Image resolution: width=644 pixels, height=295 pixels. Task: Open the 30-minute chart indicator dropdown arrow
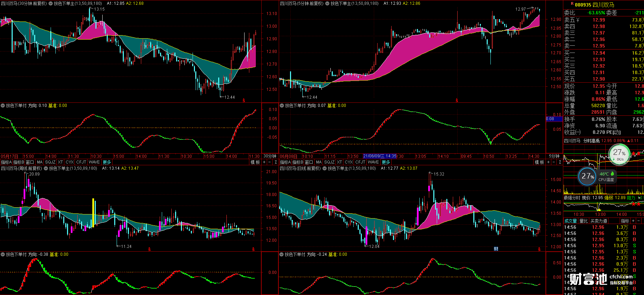[x=51, y=3]
